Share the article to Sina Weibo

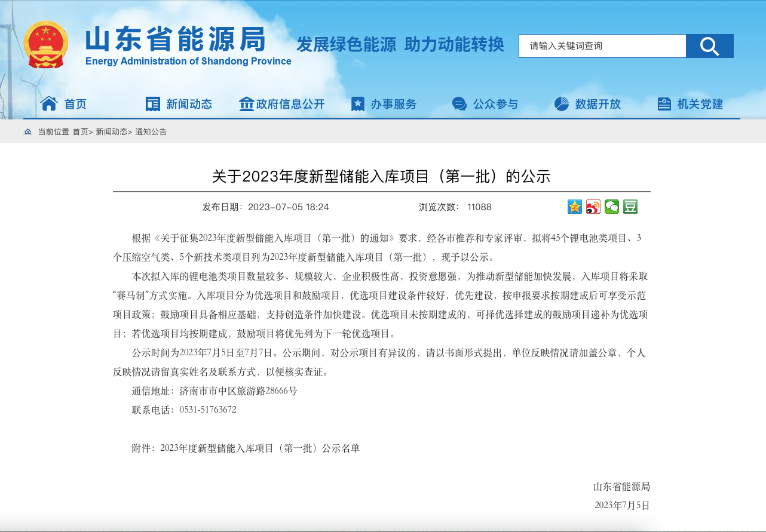593,207
